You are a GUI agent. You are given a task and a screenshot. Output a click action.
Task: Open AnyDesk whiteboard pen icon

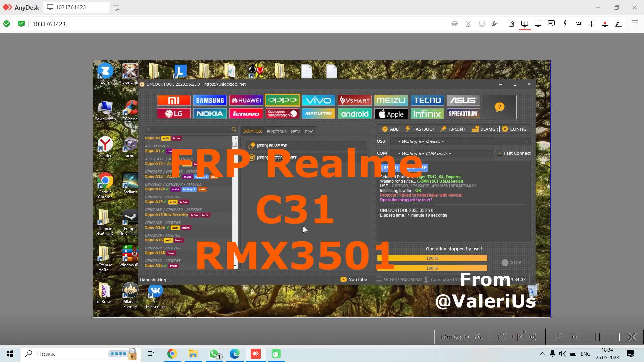(618, 24)
